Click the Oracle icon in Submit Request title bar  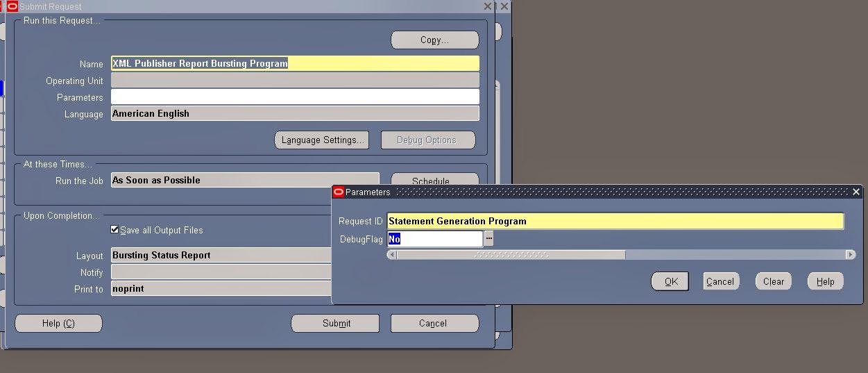coord(12,6)
